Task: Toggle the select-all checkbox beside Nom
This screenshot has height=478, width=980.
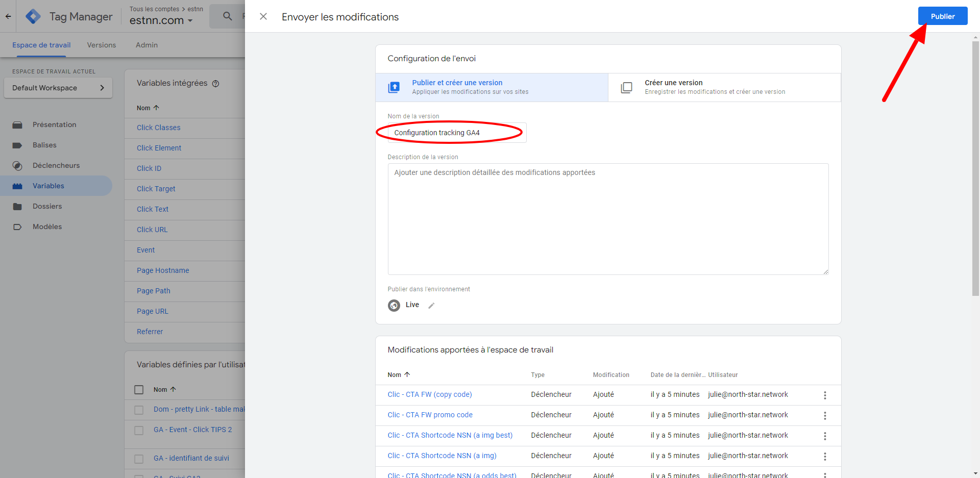Action: pyautogui.click(x=139, y=390)
